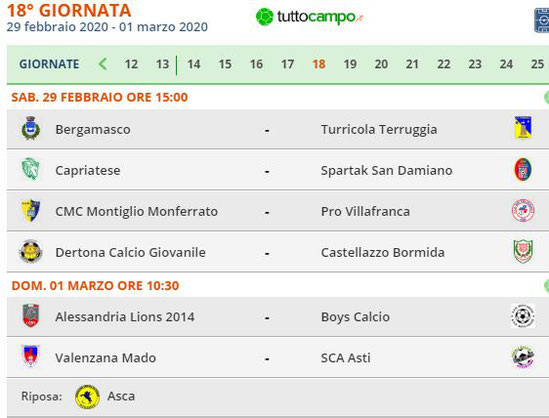Screen dimensions: 549x418
Task: Go to previous giornate with green chevron
Action: point(103,64)
